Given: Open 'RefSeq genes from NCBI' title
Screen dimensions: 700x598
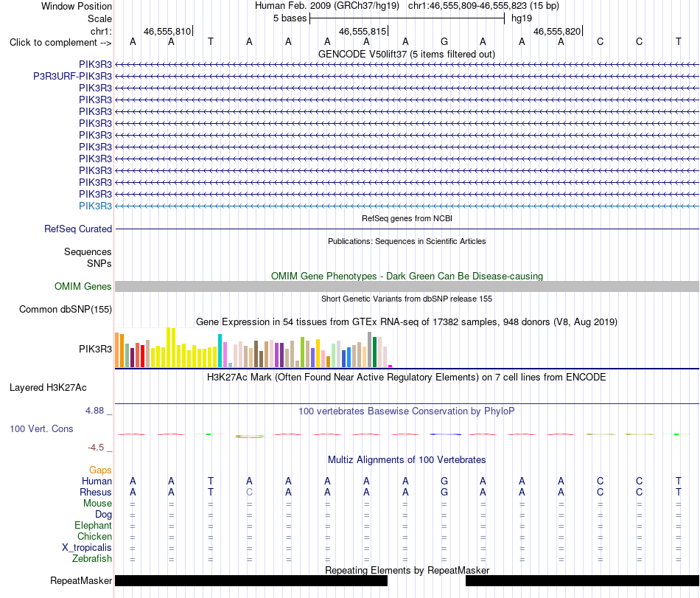Looking at the screenshot, I should point(407,218).
